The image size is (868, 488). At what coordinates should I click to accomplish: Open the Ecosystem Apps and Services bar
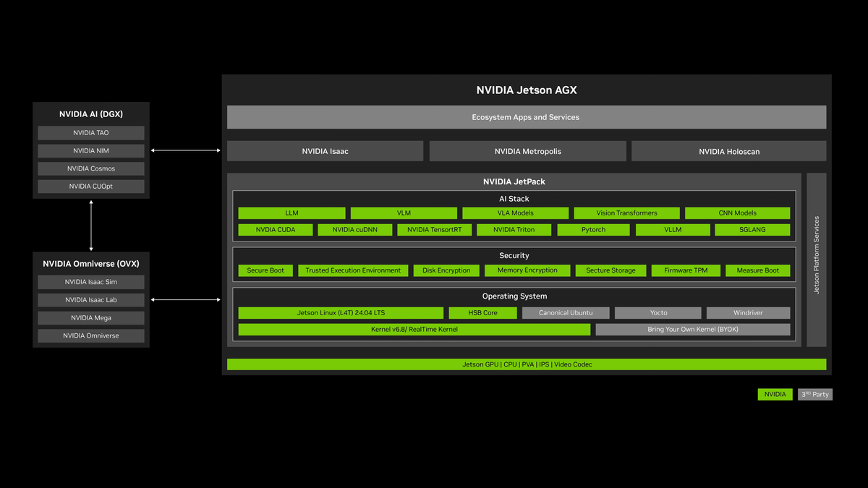[526, 117]
